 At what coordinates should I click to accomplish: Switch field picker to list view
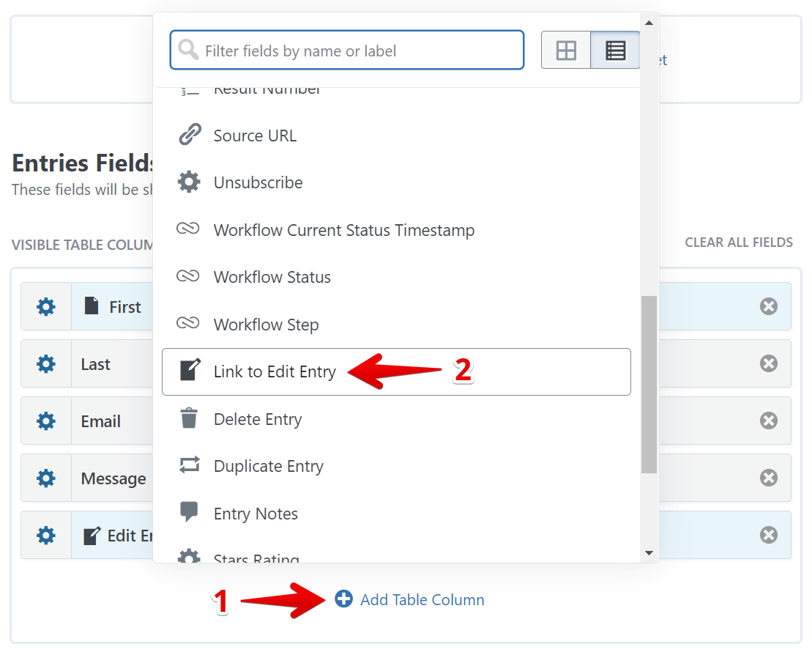click(615, 51)
